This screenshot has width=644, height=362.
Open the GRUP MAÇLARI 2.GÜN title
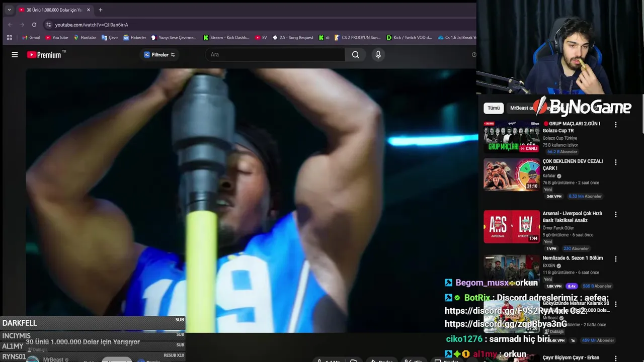[572, 127]
